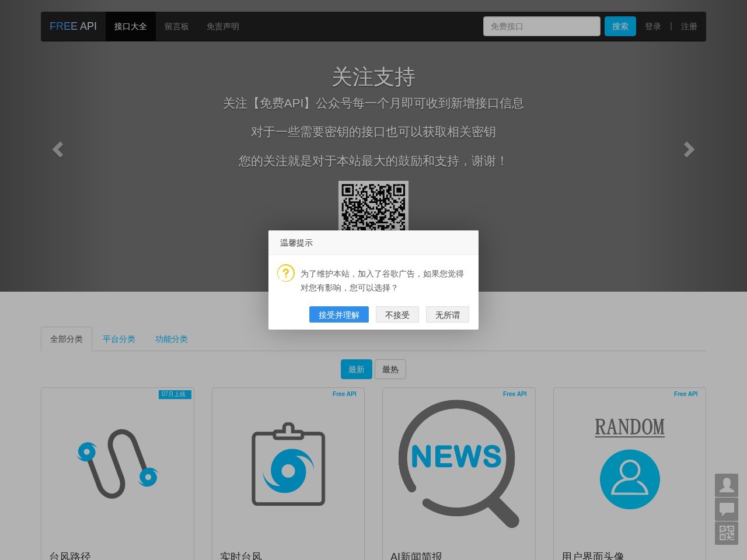Viewport: 747px width, 560px height.
Task: Switch to the 平台分类 tab
Action: tap(119, 339)
